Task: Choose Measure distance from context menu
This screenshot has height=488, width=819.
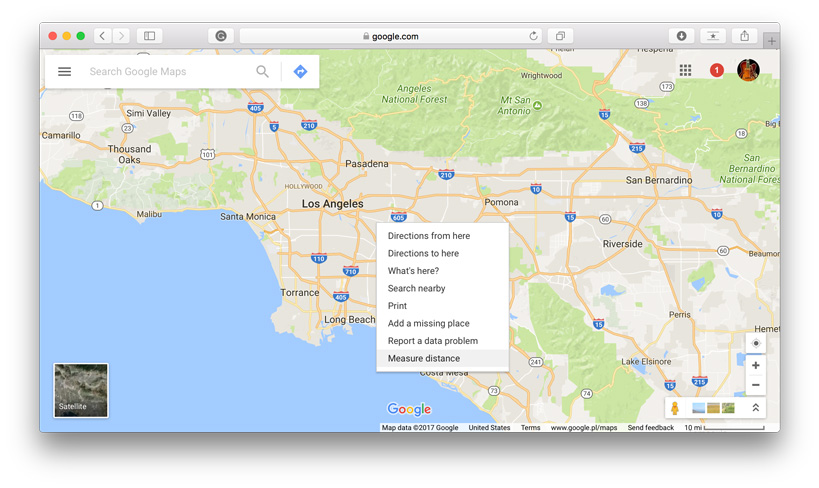Action: [x=424, y=358]
